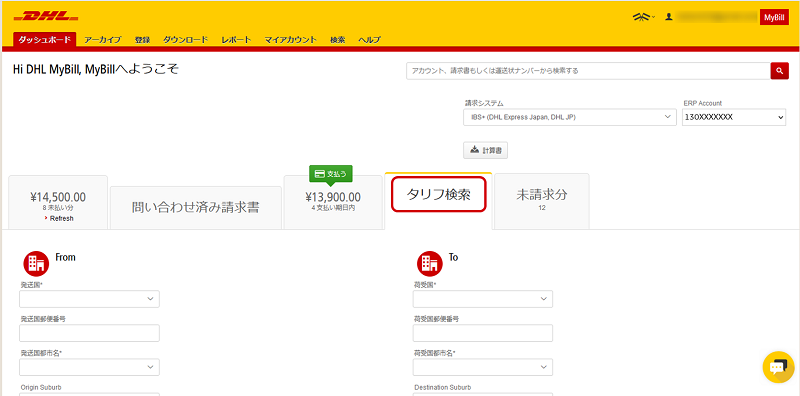Open the アーカイブ menu
The image size is (800, 396).
tap(103, 40)
